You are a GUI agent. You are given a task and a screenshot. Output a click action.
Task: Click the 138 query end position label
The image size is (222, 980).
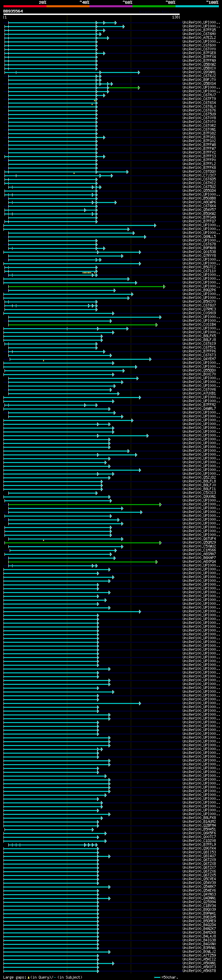pyautogui.click(x=175, y=17)
